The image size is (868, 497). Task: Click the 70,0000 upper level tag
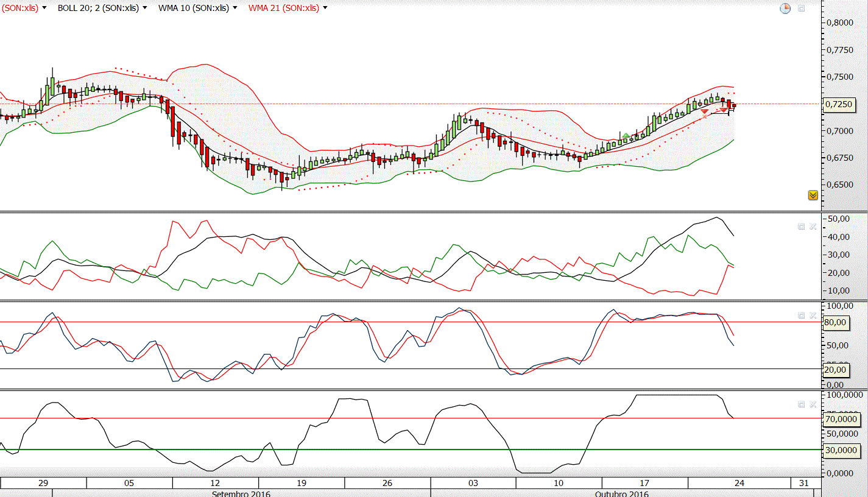[841, 419]
